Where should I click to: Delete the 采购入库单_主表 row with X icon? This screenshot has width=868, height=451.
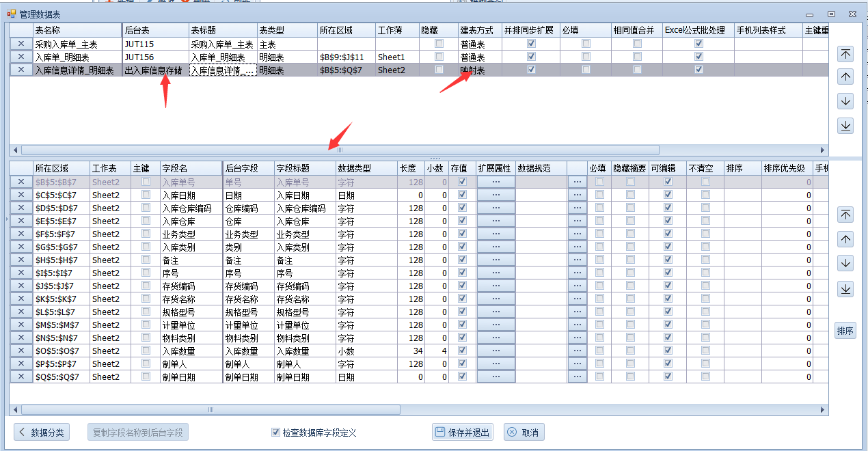click(x=21, y=44)
